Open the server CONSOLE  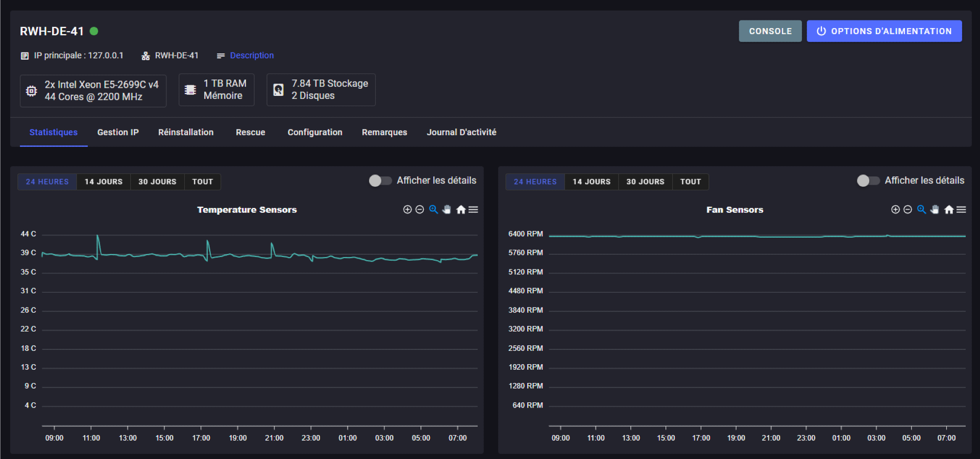pyautogui.click(x=770, y=31)
